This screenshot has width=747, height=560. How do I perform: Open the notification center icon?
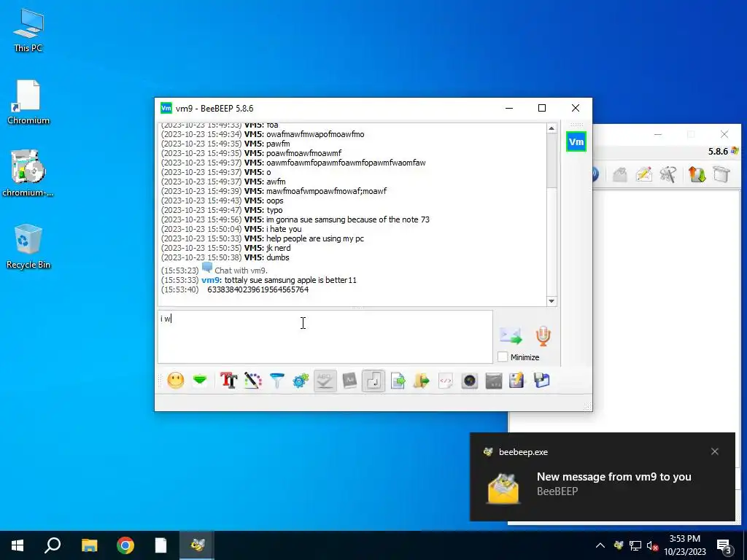pyautogui.click(x=724, y=547)
